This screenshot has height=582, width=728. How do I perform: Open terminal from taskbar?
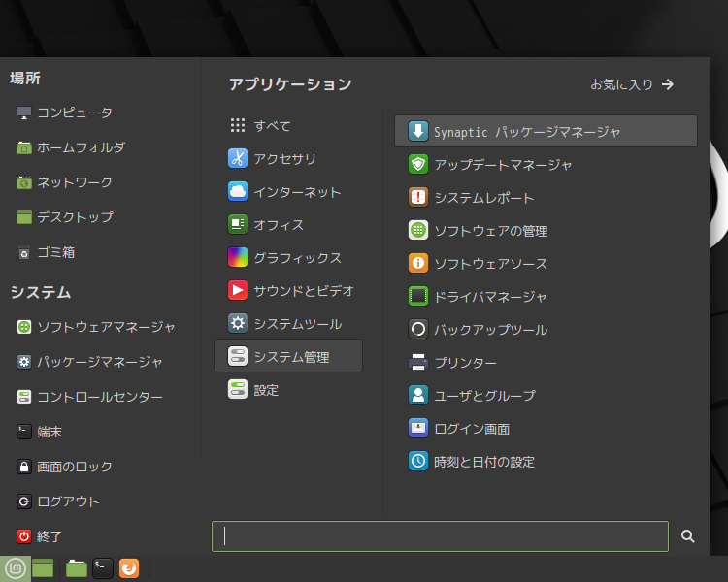point(103,568)
